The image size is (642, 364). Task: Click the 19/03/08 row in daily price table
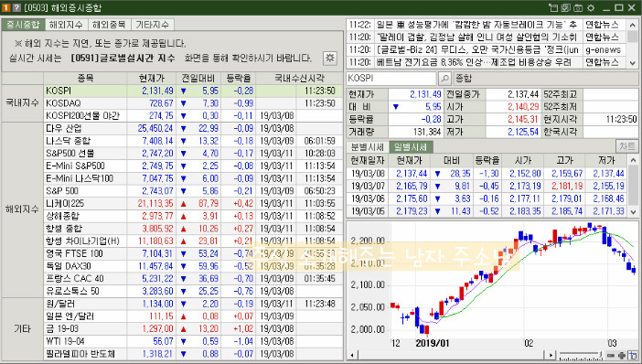pos(487,174)
